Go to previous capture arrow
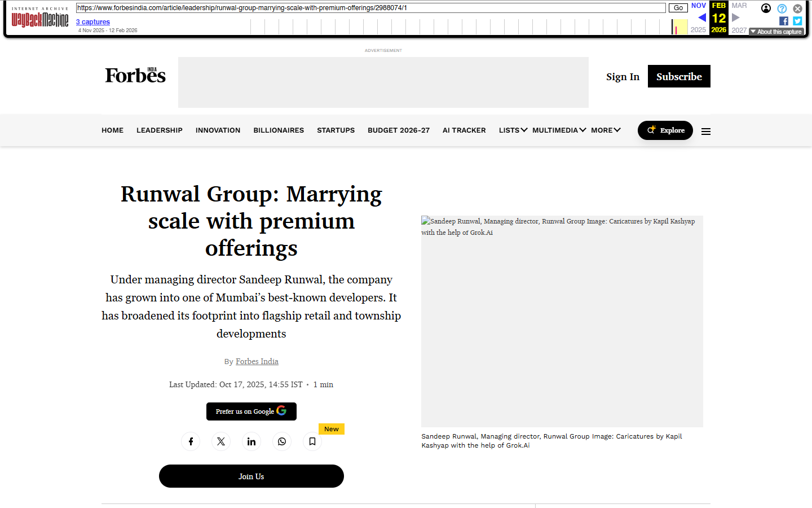812x508 pixels. (701, 17)
